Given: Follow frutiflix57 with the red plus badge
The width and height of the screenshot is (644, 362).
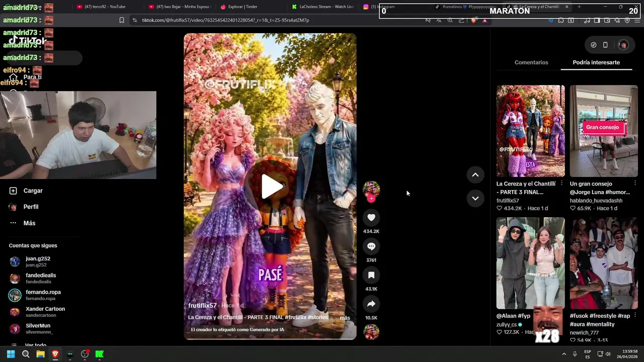Looking at the screenshot, I should tap(371, 199).
